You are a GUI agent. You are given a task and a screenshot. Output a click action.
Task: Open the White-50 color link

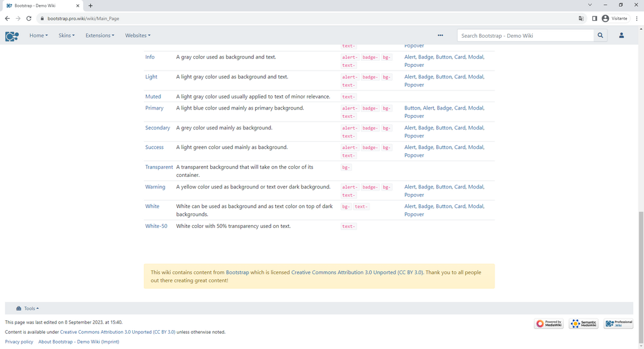[x=156, y=226]
